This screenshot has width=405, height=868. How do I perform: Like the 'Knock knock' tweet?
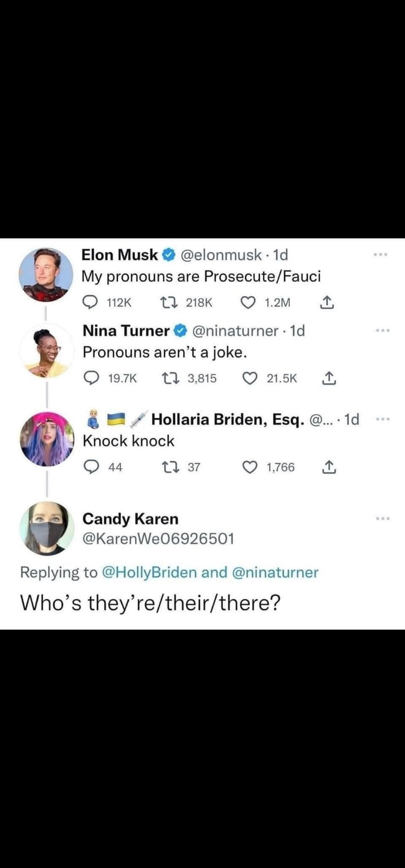(250, 467)
